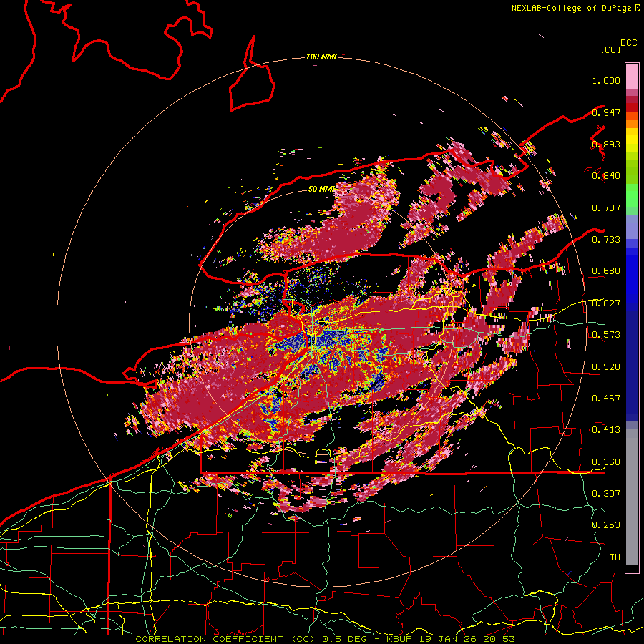Click the 0.5 DEG elevation text
The width and height of the screenshot is (644, 644).
click(x=344, y=639)
